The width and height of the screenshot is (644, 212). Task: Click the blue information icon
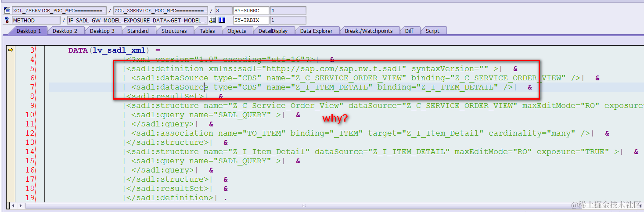(x=222, y=20)
